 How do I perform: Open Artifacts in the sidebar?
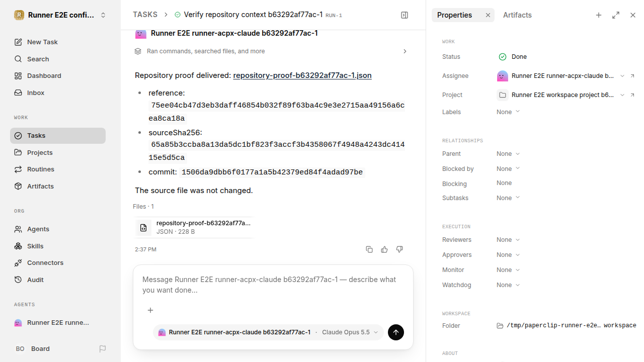point(58,186)
